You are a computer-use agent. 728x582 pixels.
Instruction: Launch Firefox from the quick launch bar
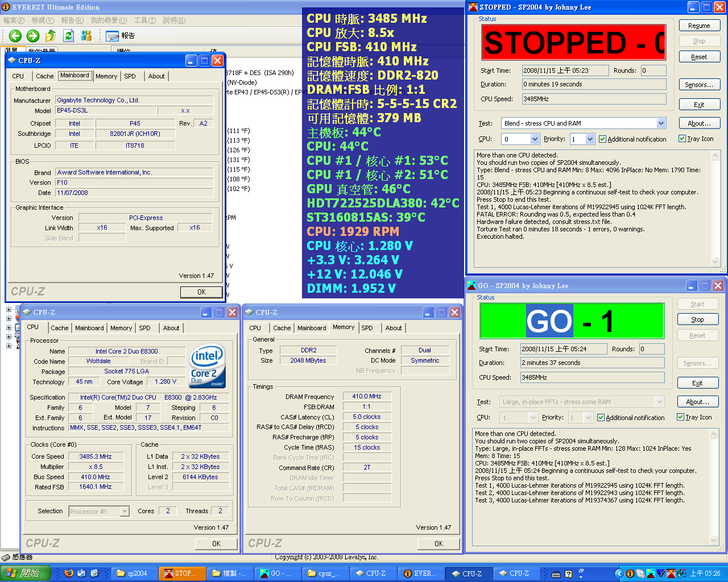pos(69,573)
